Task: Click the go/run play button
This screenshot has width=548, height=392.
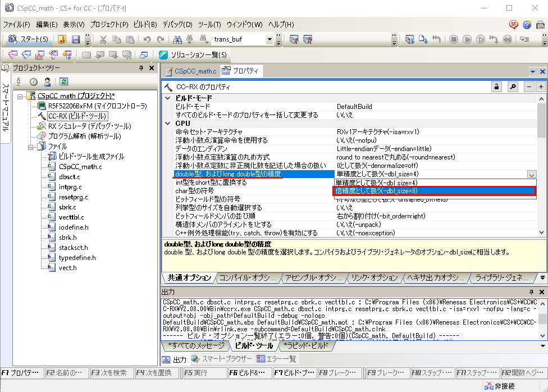Action: 467,39
